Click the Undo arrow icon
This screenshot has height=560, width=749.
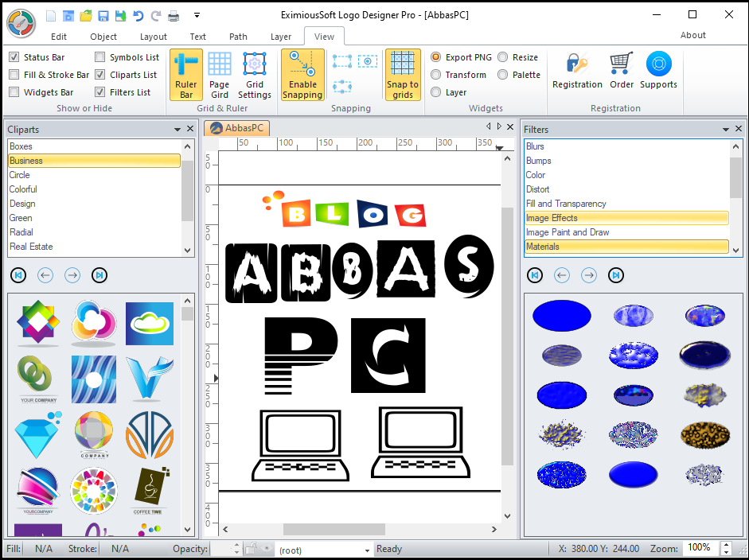pos(138,16)
